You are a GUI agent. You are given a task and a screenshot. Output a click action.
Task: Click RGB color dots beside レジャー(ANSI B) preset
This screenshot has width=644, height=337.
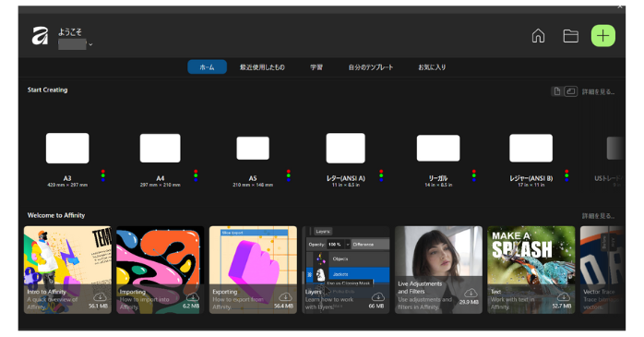[566, 175]
